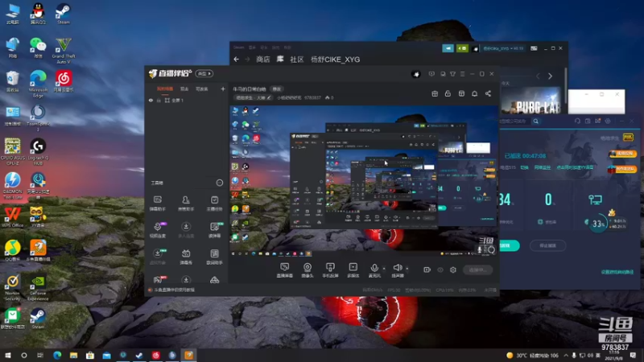The width and height of the screenshot is (644, 362).
Task: Collapse the 工具箱 toolbox section
Action: click(x=220, y=183)
